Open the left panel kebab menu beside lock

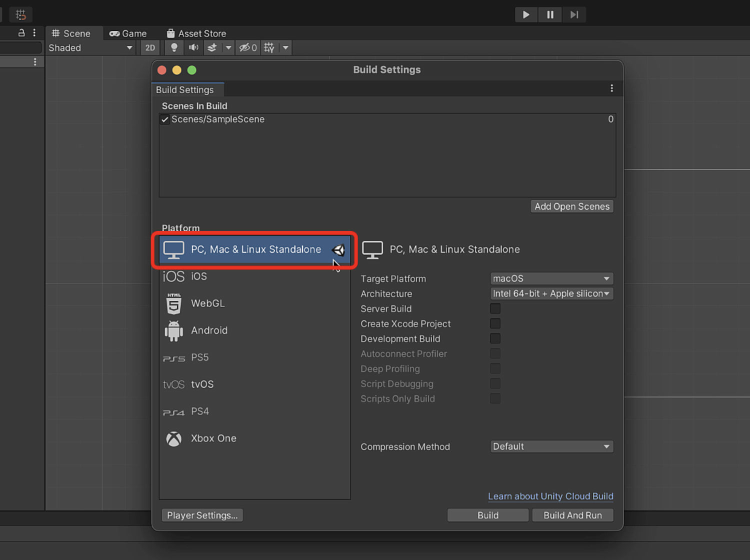[x=34, y=33]
